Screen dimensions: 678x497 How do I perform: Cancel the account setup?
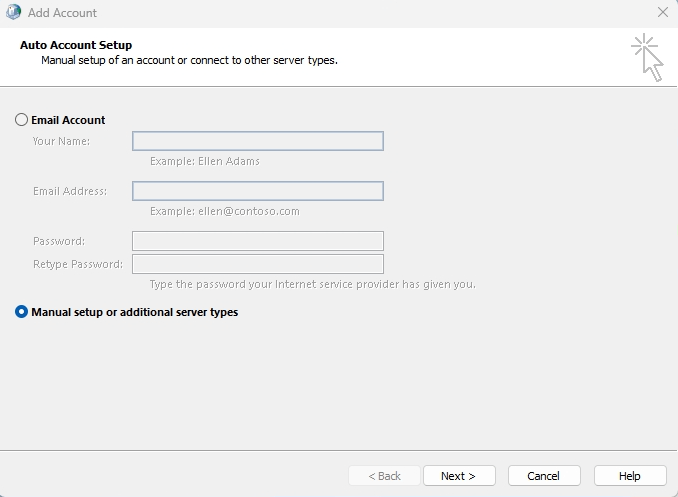coord(544,476)
